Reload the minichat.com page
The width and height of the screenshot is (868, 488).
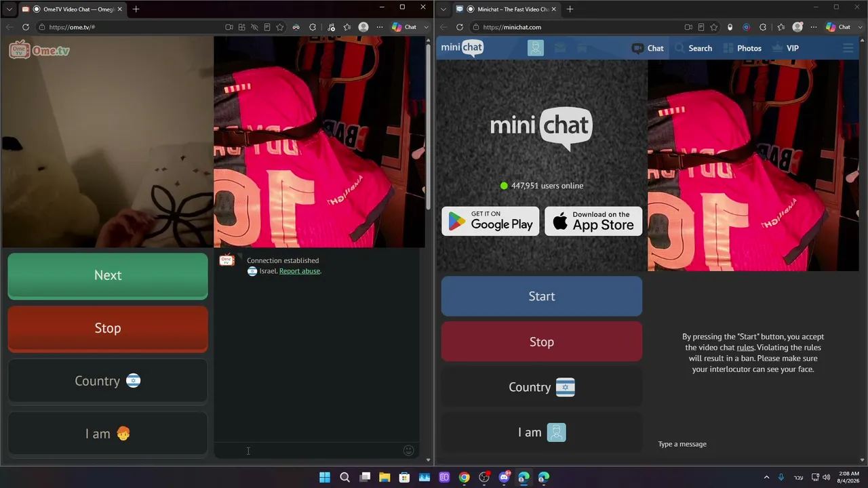click(460, 27)
